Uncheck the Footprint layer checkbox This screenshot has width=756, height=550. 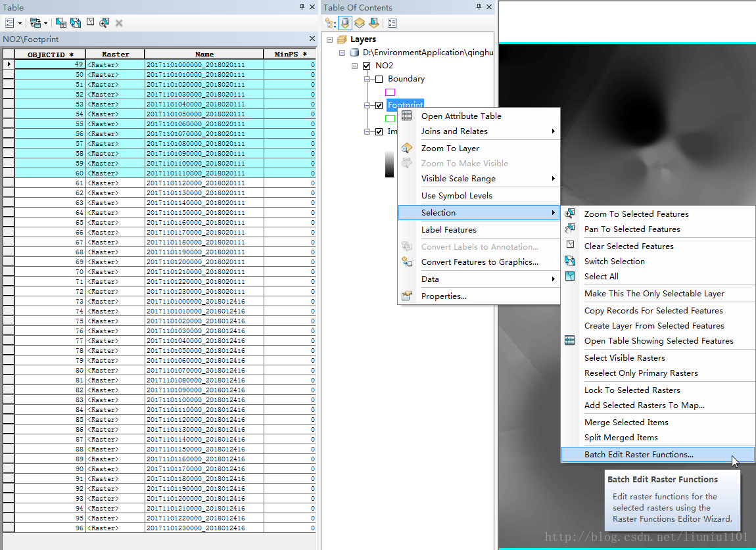tap(379, 105)
